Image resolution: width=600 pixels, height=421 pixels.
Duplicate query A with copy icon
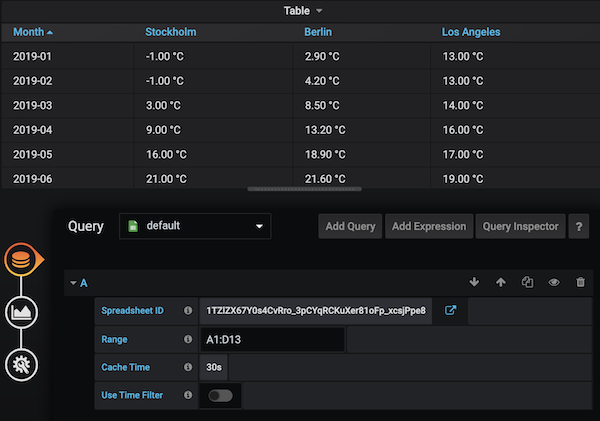[527, 283]
